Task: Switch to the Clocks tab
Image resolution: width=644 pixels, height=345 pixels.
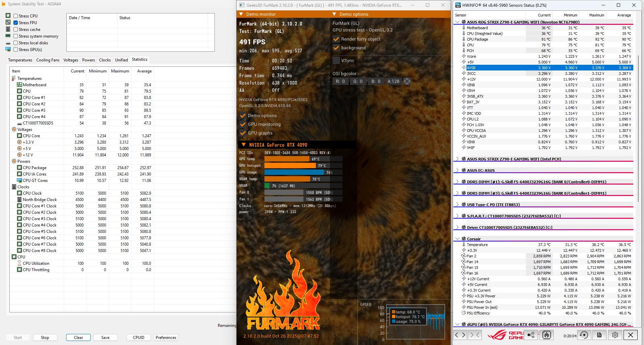Action: point(105,60)
